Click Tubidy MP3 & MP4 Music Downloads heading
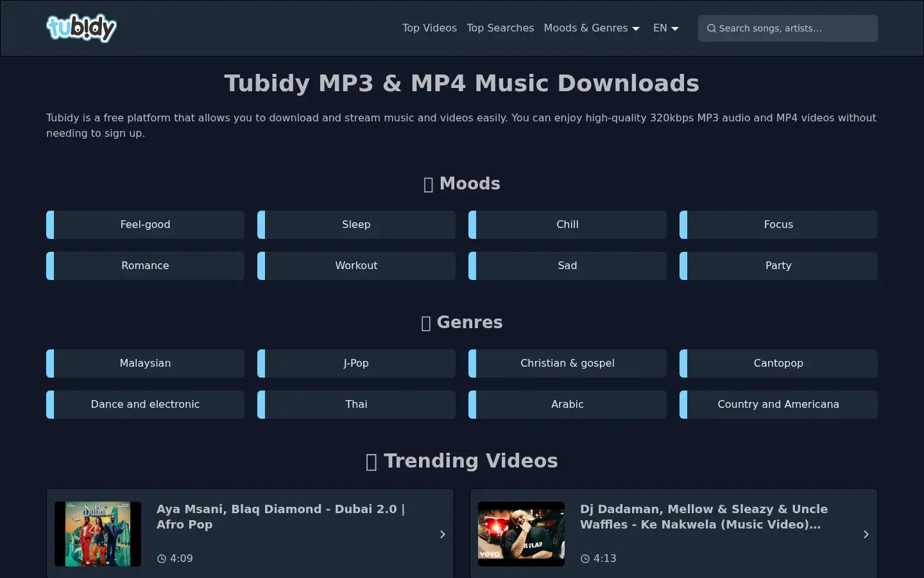This screenshot has width=924, height=578. 462,83
